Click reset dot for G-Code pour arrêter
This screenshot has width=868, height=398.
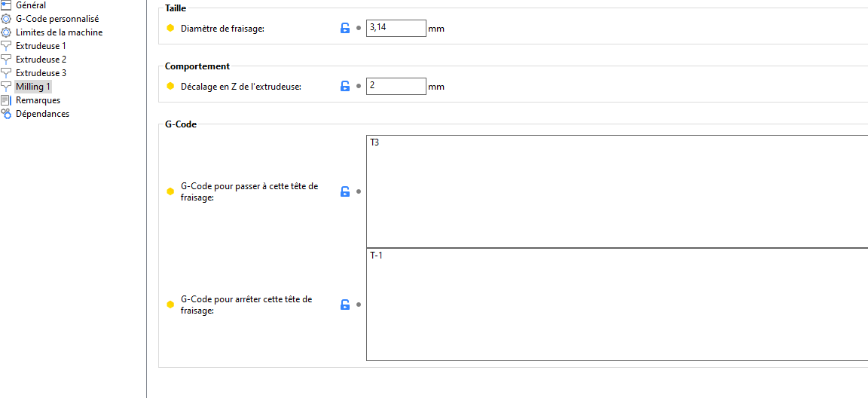pos(358,305)
